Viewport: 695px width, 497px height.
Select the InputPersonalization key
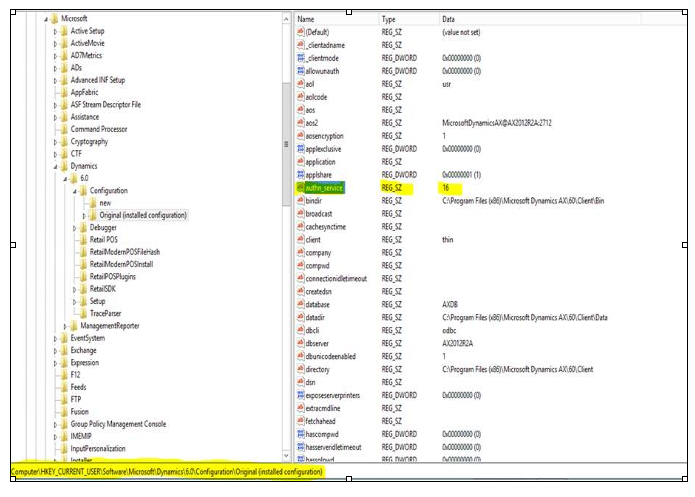[x=98, y=449]
